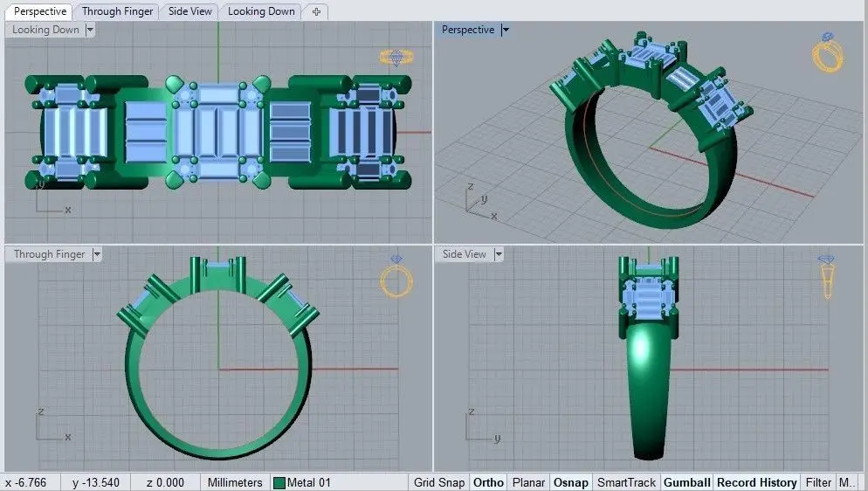Toggle Ortho mode in status bar

pyautogui.click(x=488, y=482)
